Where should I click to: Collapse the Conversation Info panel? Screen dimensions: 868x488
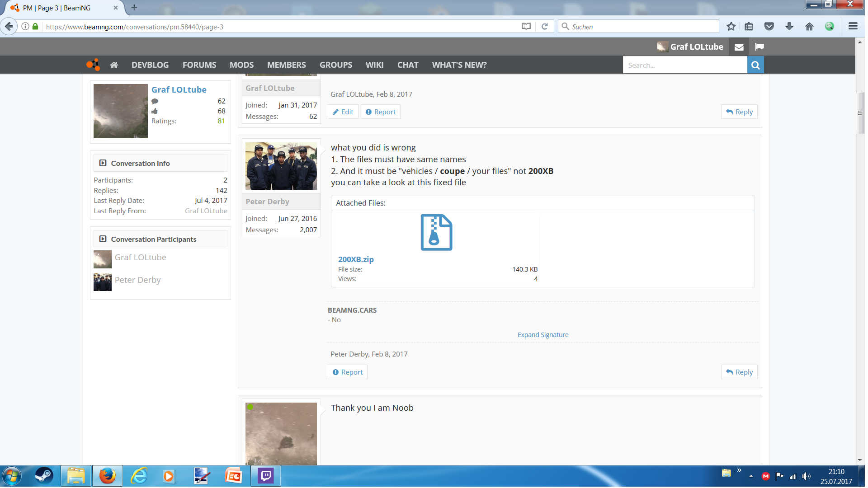click(x=103, y=163)
